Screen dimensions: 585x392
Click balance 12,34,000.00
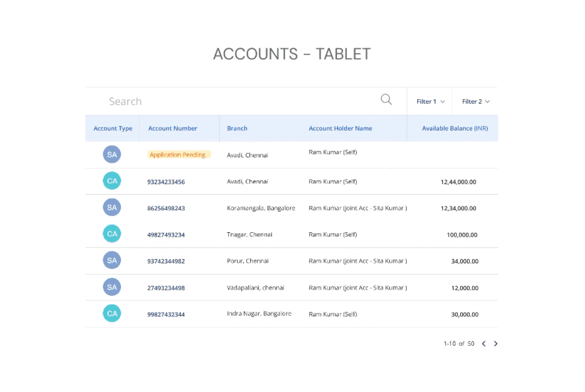pos(458,208)
